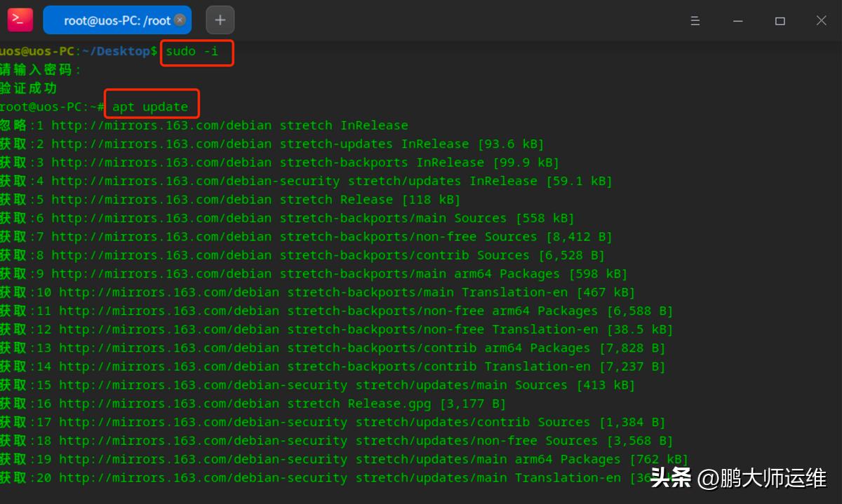The height and width of the screenshot is (504, 842).
Task: Close the root@uos-PC tab with its small X
Action: [180, 20]
